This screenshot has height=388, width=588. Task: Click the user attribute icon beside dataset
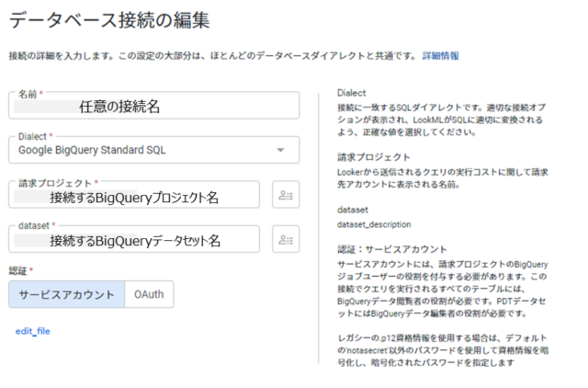[286, 239]
